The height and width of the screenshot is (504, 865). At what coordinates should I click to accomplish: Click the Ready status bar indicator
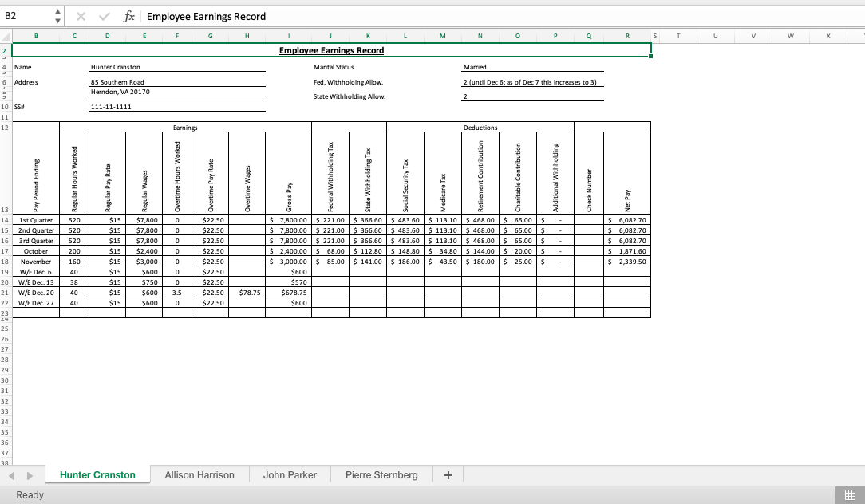tap(30, 495)
